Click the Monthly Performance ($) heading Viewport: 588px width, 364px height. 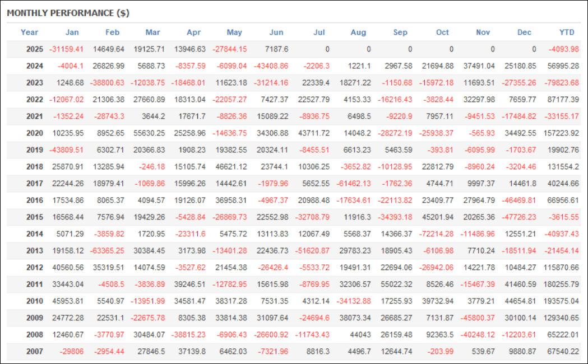click(x=68, y=13)
